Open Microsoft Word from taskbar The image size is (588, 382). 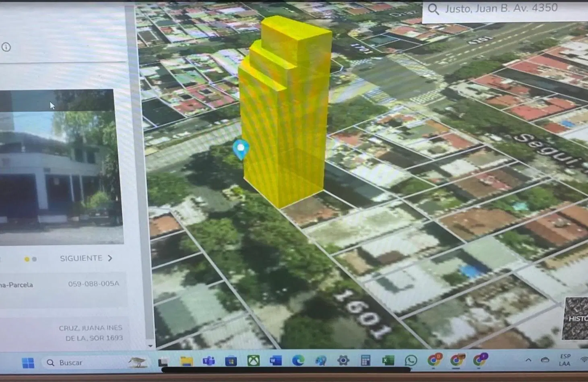(276, 361)
